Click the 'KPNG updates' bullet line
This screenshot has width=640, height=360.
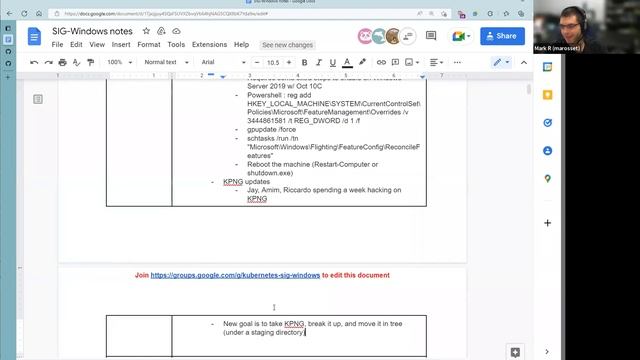(x=247, y=182)
